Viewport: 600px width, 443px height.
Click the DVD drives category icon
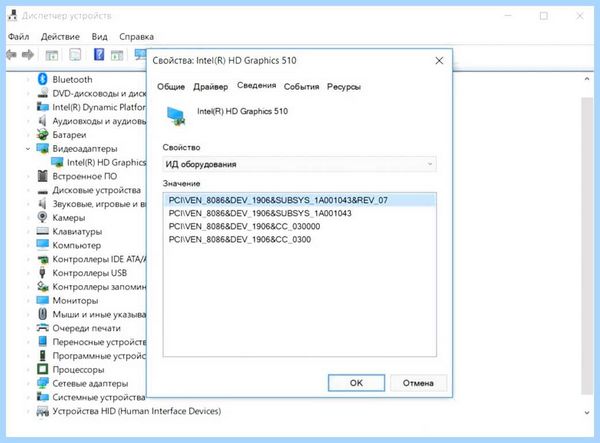point(42,93)
